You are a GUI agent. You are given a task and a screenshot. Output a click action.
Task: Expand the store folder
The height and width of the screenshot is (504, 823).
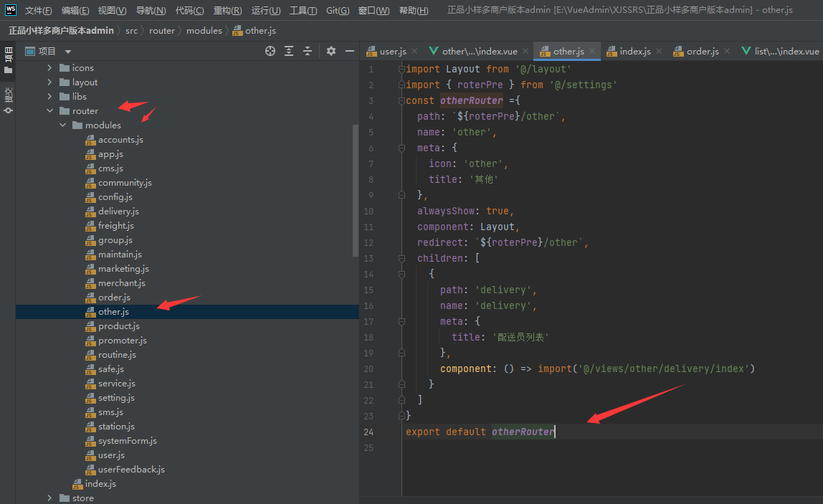[x=49, y=498]
